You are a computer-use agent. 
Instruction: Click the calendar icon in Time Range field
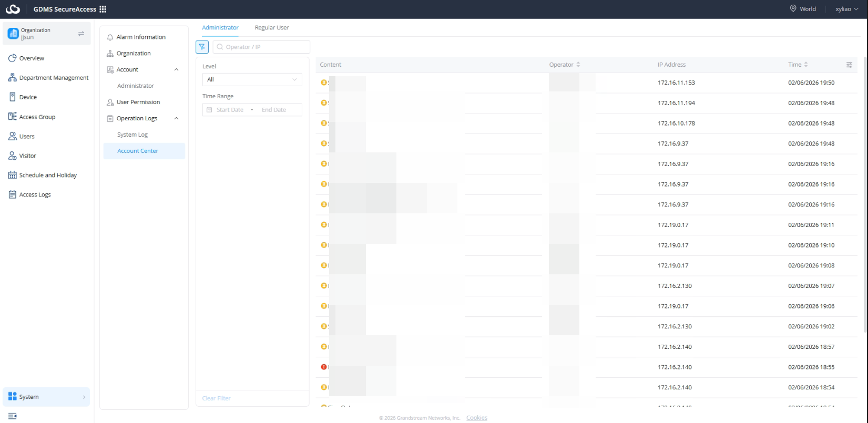pyautogui.click(x=209, y=110)
